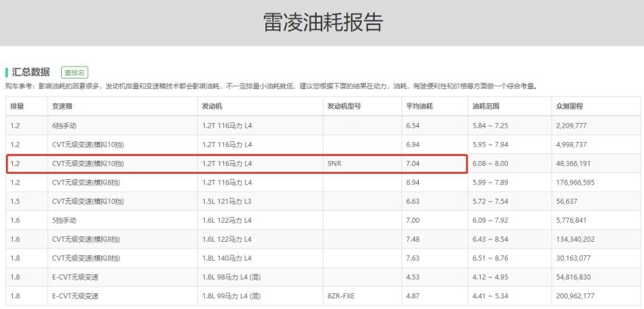Viewport: 644px width, 309px height.
Task: Click the 油耗范围 column header
Action: [486, 107]
